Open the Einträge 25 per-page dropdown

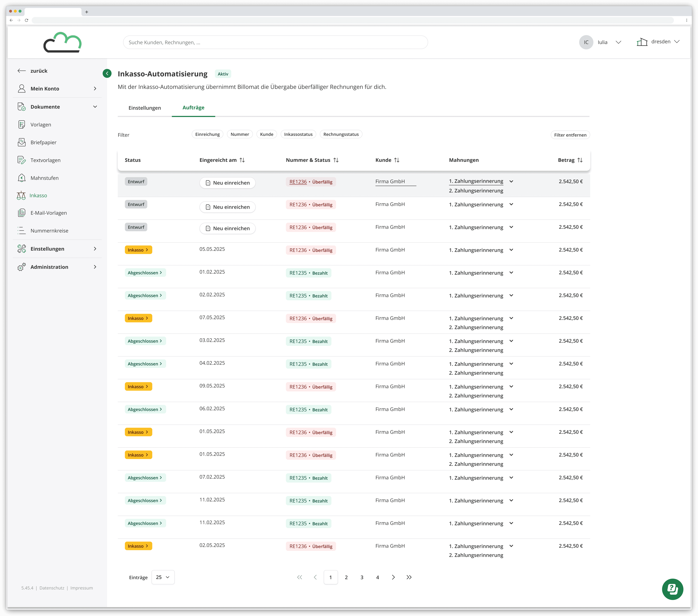[x=163, y=577]
